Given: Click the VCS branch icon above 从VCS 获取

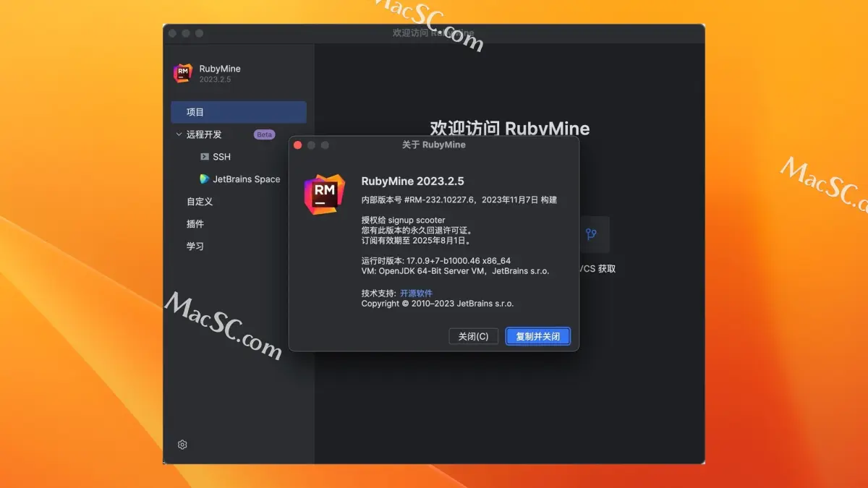Looking at the screenshot, I should pos(592,234).
